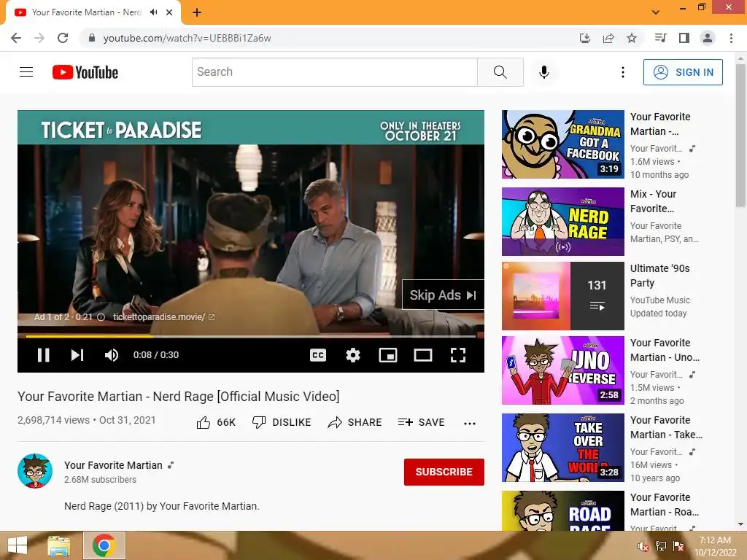Open more actions ellipsis under video

pyautogui.click(x=470, y=424)
